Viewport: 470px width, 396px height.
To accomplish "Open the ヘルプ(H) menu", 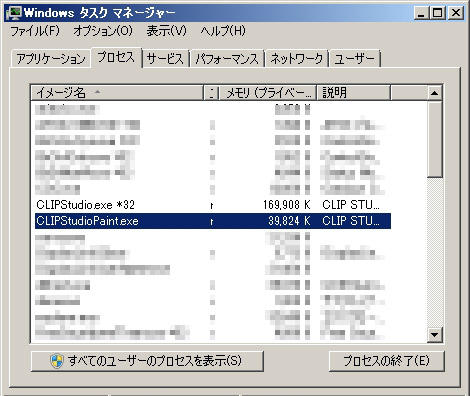I will point(223,31).
